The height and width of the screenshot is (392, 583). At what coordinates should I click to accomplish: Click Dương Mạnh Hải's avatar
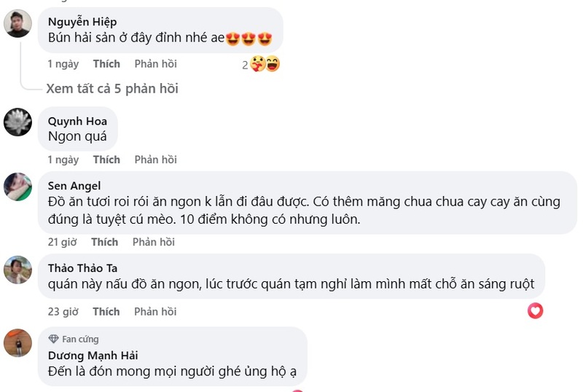click(17, 342)
